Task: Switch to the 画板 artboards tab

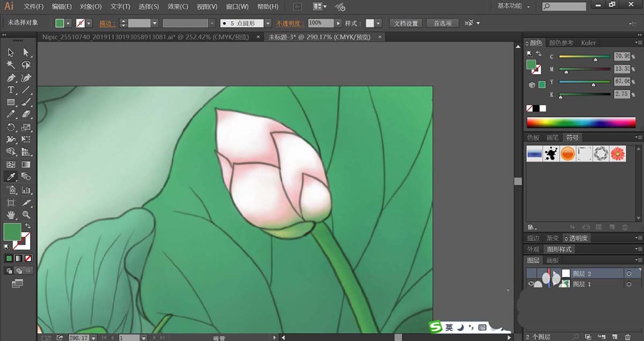Action: coord(552,260)
